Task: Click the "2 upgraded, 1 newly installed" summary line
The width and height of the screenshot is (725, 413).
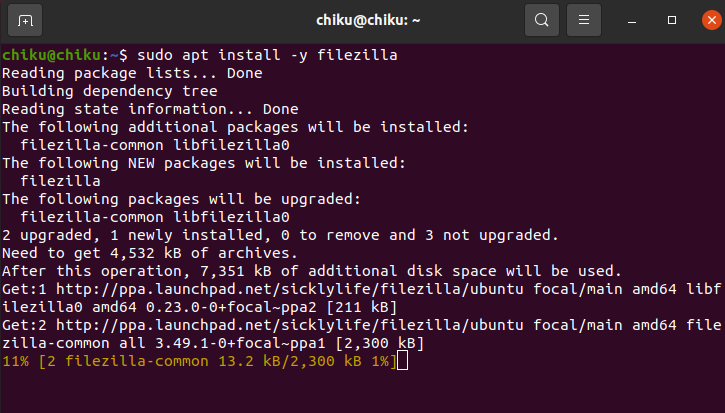Action: click(x=281, y=235)
